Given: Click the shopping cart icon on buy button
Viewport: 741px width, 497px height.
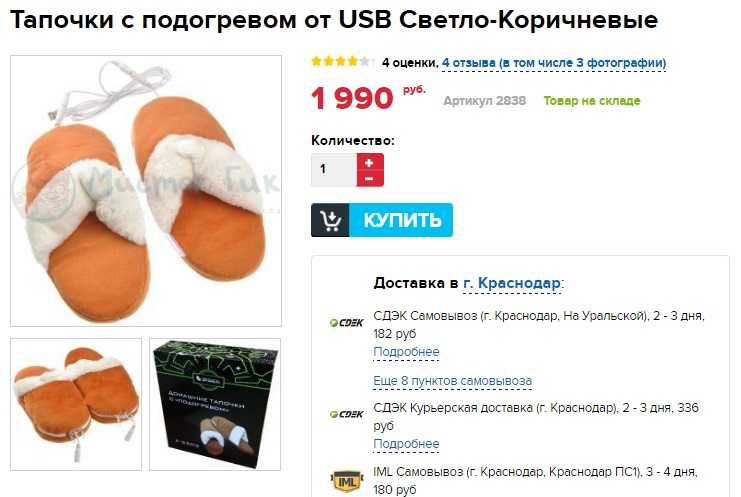Looking at the screenshot, I should [330, 220].
